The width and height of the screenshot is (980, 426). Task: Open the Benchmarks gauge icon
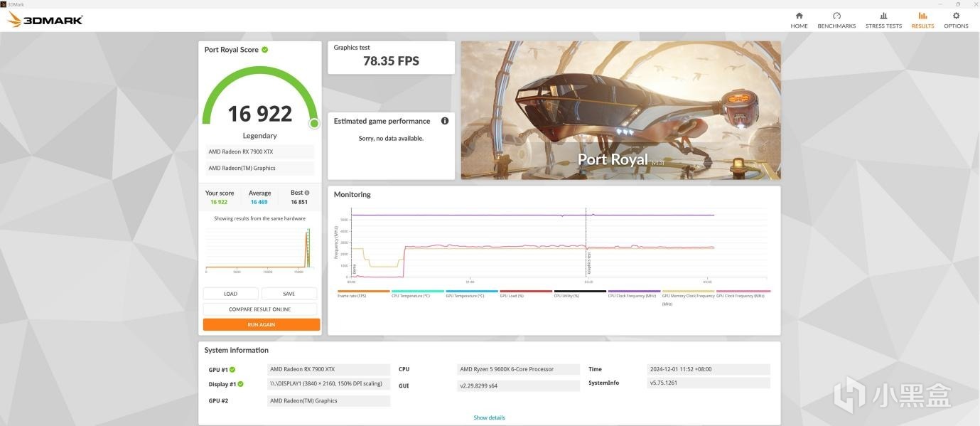(836, 16)
